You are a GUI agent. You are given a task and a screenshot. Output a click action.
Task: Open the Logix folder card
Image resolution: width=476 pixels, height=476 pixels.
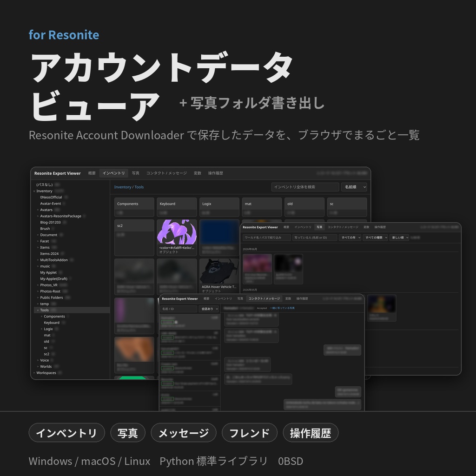click(x=219, y=207)
